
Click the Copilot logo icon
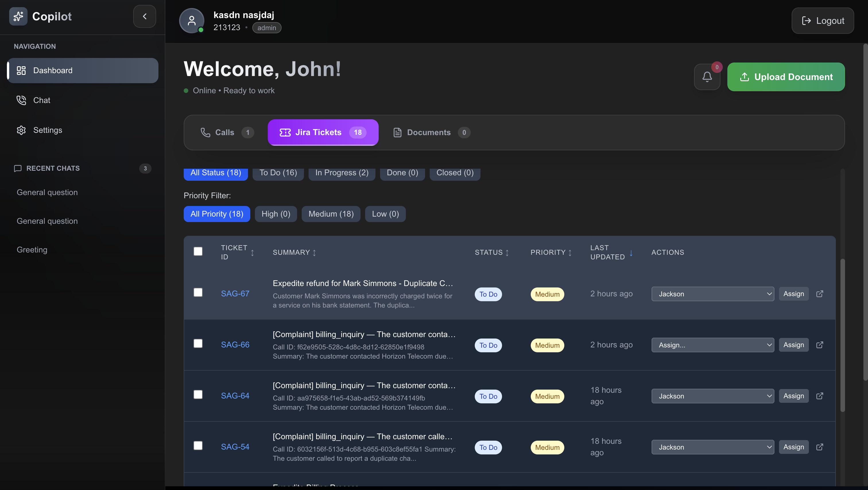coord(18,16)
